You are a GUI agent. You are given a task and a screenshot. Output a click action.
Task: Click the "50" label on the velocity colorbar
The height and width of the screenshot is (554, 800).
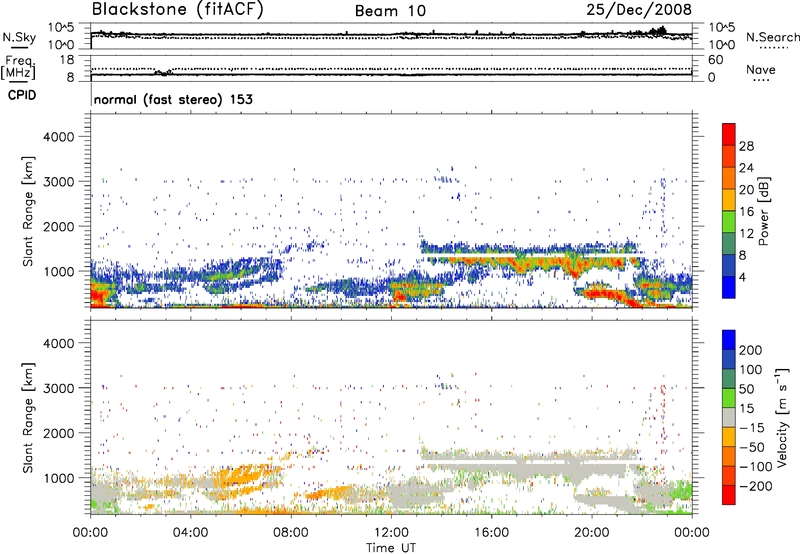(747, 389)
